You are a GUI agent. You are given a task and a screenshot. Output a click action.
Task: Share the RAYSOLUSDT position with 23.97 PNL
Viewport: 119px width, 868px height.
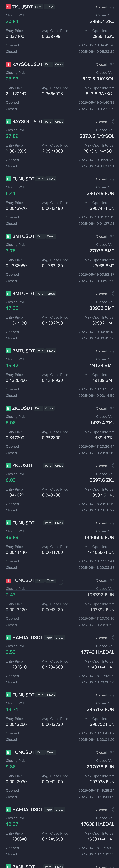(x=112, y=64)
